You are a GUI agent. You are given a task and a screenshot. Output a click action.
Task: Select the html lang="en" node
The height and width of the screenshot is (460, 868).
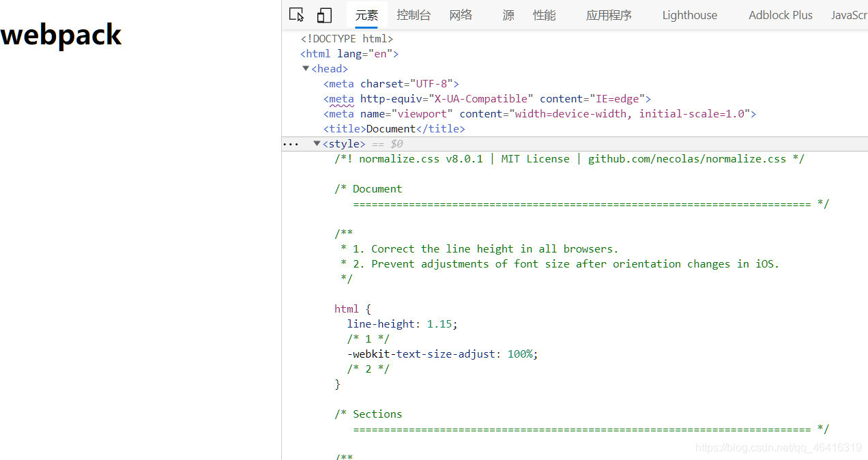(x=349, y=54)
